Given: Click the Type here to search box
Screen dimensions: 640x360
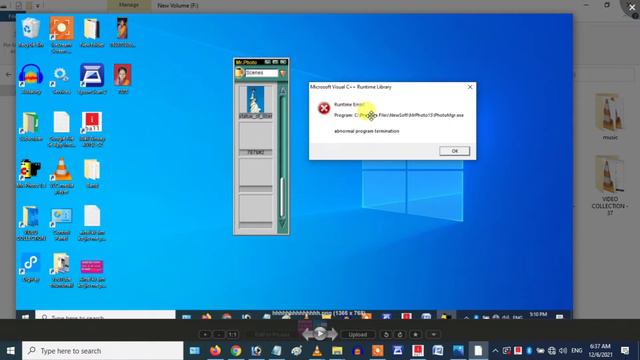Looking at the screenshot, I should coord(102,351).
